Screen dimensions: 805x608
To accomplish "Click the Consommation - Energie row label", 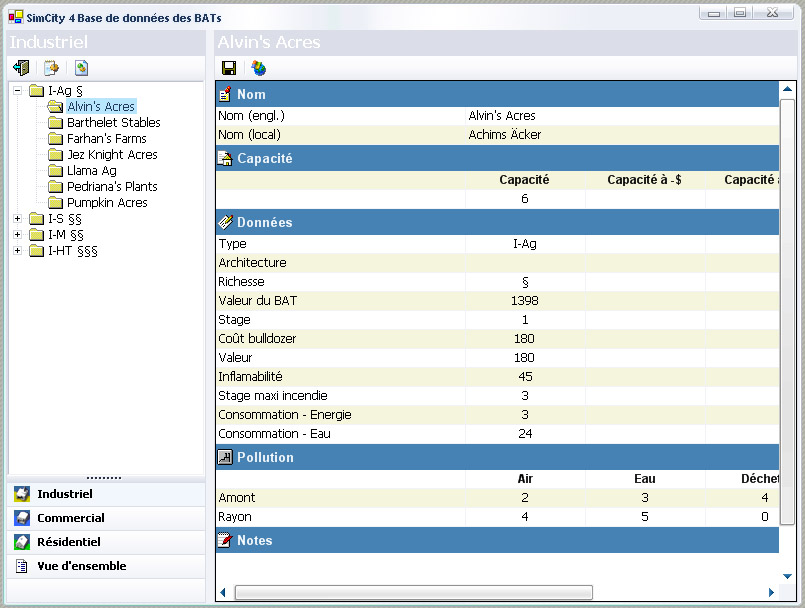I will click(x=285, y=414).
